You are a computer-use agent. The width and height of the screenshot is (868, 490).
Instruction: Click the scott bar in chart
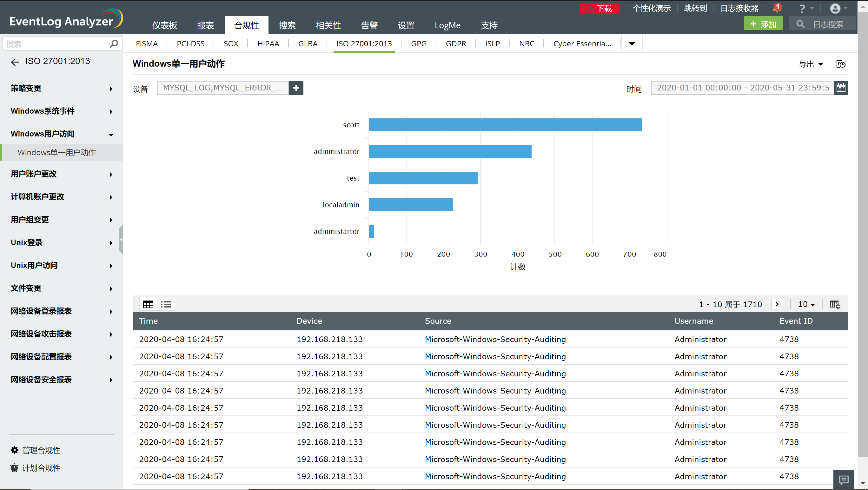pyautogui.click(x=505, y=125)
